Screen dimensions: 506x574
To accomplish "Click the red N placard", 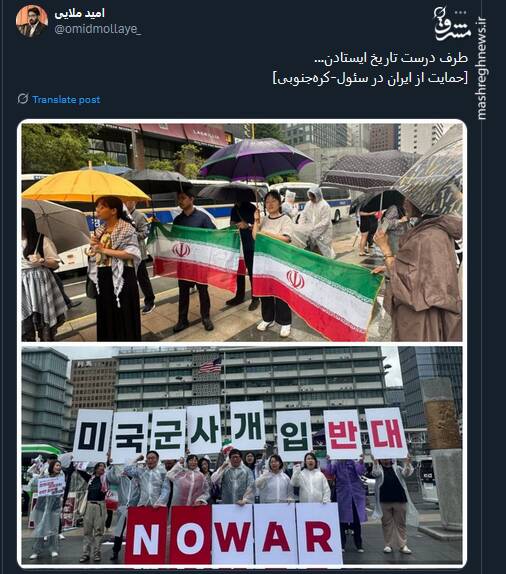I will click(146, 535).
